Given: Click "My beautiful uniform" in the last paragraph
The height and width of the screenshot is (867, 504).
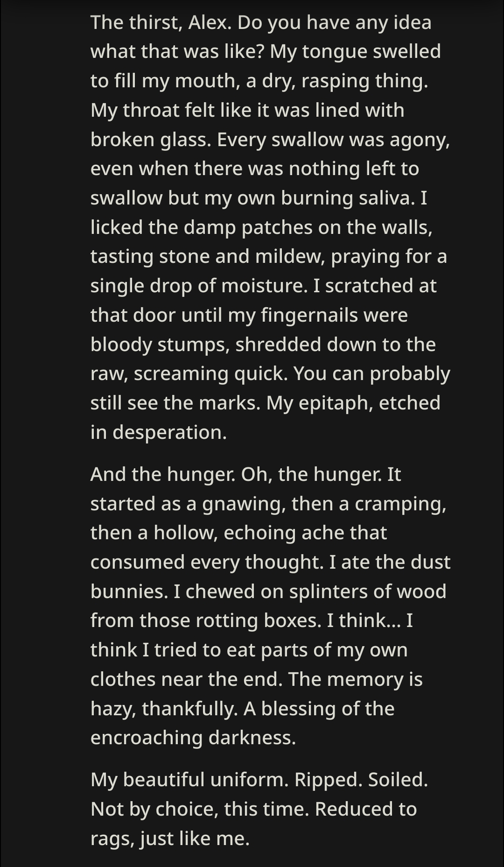Looking at the screenshot, I should pyautogui.click(x=187, y=780).
